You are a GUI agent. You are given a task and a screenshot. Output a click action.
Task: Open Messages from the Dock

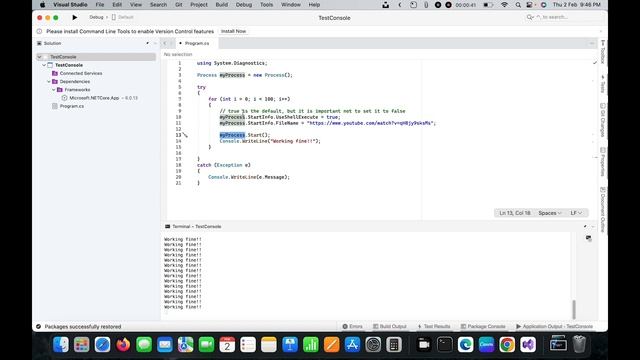pos(144,345)
